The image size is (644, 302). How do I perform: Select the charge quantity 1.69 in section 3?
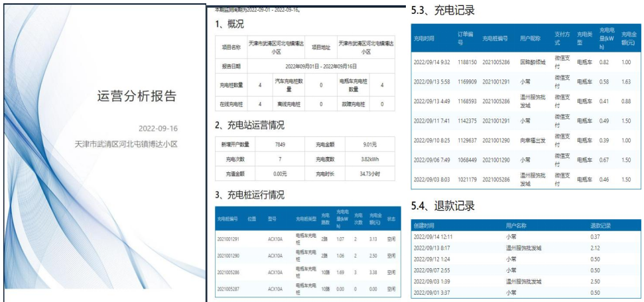coord(340,272)
